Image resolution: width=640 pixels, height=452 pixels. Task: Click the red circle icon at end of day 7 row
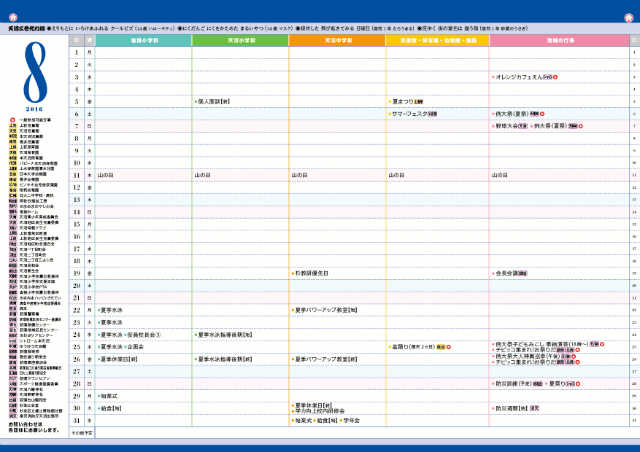tap(580, 126)
